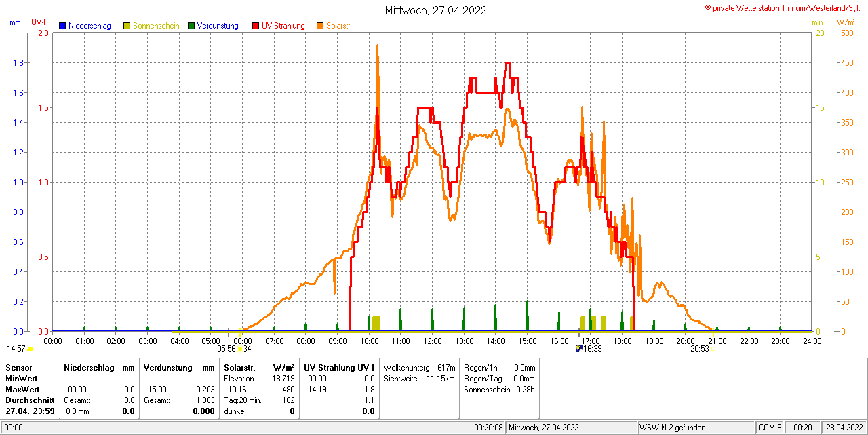Click the Sensor row header in table
This screenshot has height=435, width=868.
point(18,368)
